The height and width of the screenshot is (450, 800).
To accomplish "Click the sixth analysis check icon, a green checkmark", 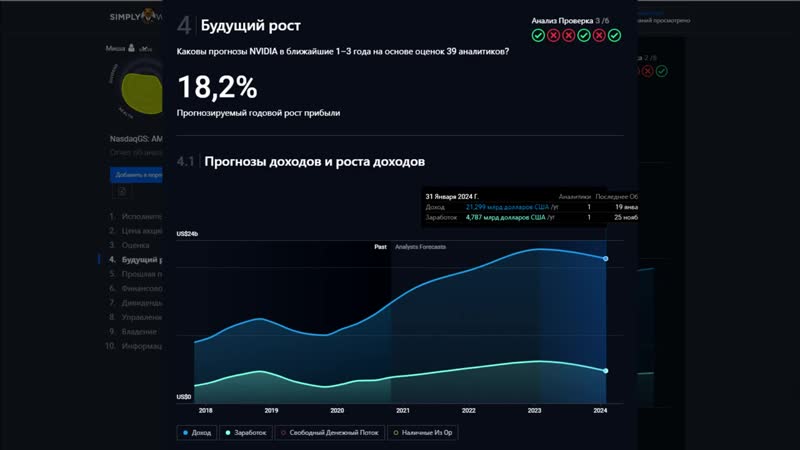I will (x=614, y=35).
